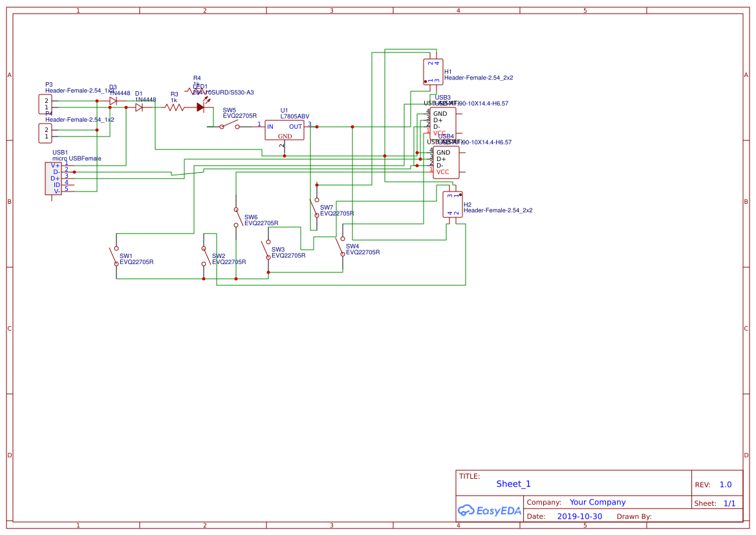Click the IN pin label on U1
This screenshot has height=535, width=756.
tap(270, 127)
